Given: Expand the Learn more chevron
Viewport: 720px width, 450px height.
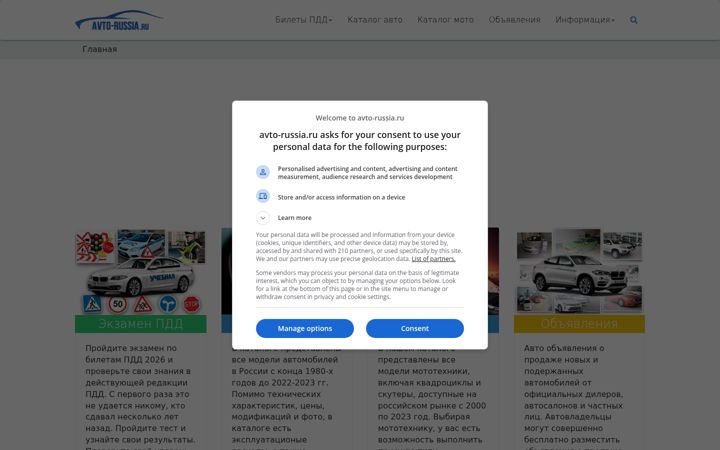Looking at the screenshot, I should click(263, 218).
